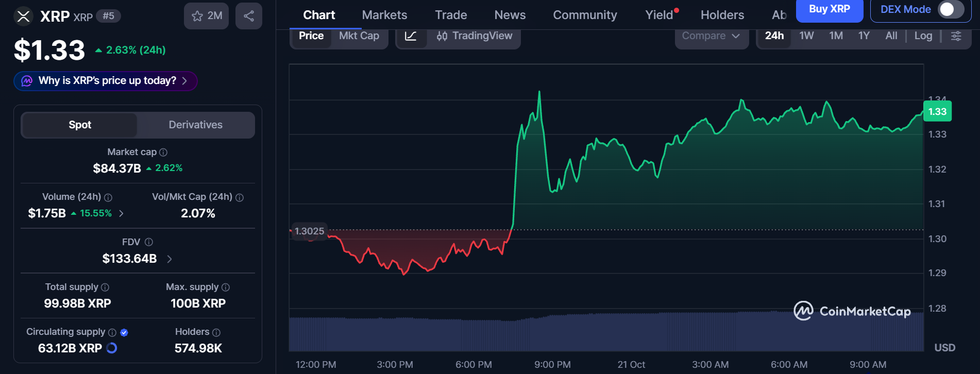
Task: Set chart range to 1M
Action: pyautogui.click(x=836, y=36)
